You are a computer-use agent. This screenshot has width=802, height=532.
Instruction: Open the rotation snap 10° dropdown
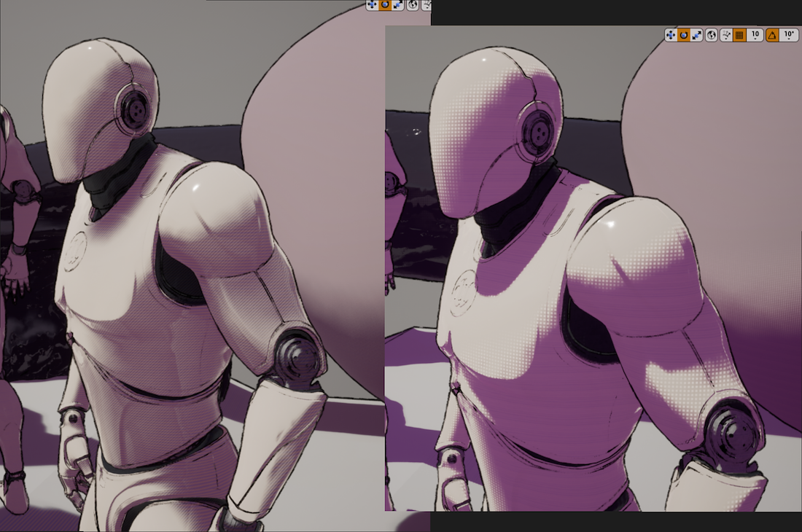tap(788, 35)
